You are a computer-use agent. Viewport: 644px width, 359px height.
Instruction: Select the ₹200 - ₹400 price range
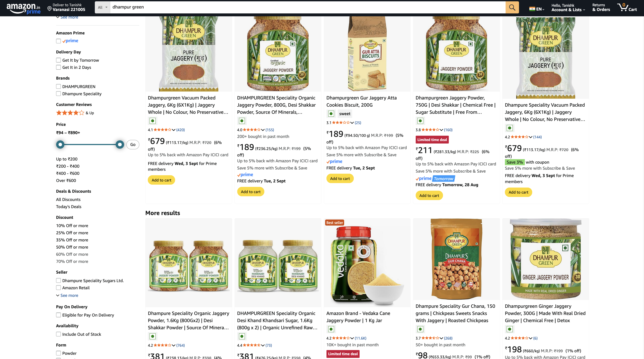(x=68, y=166)
